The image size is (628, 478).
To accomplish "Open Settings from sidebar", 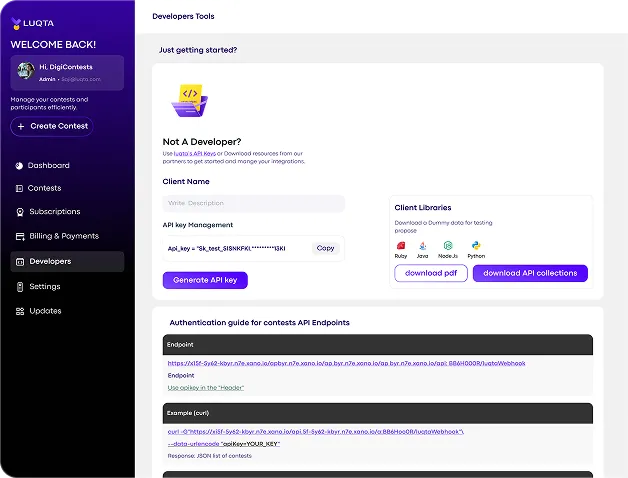I will coord(44,286).
